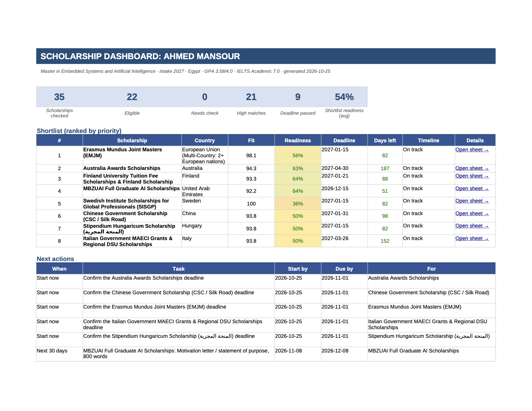Click the 'Shortlist (ranked by priority)' heading

(x=79, y=131)
